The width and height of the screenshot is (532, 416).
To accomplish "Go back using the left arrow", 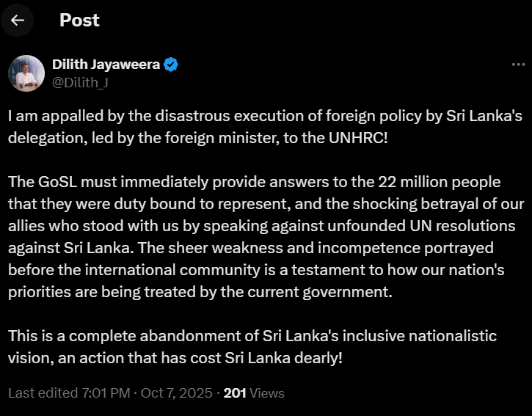I will (x=18, y=20).
